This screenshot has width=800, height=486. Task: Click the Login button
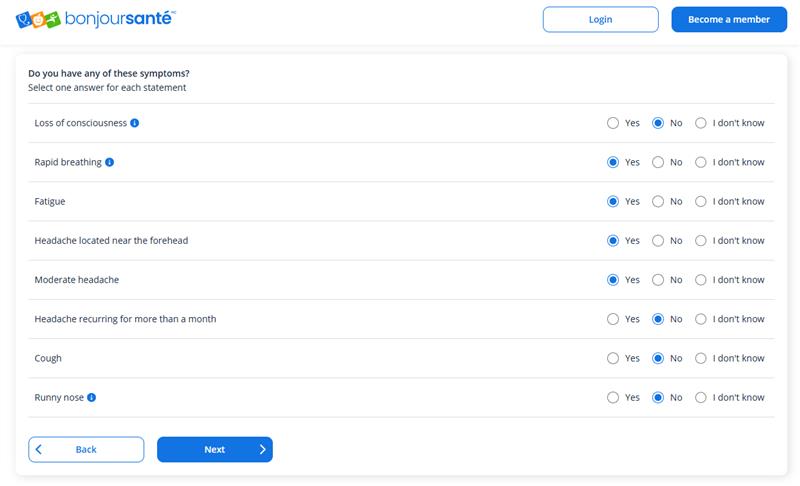click(600, 19)
